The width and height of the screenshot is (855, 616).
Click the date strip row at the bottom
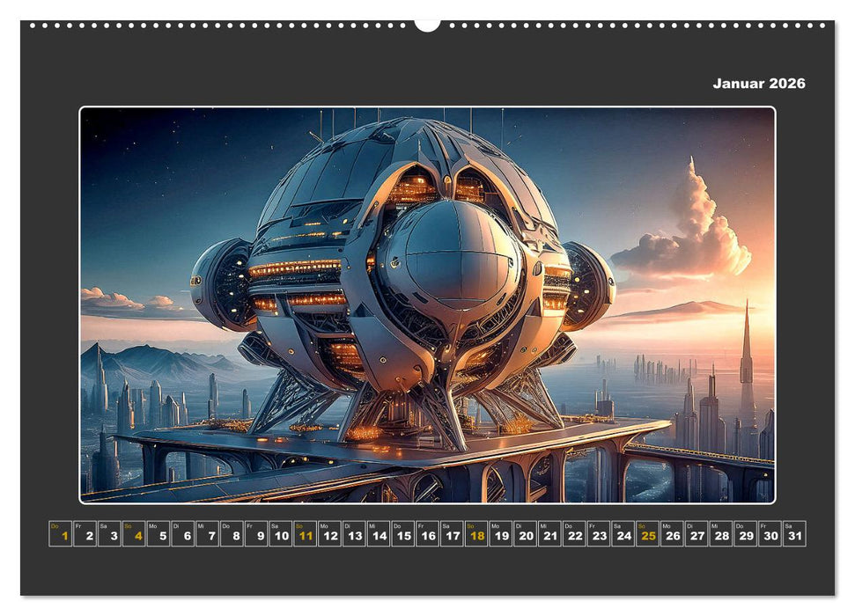click(427, 533)
